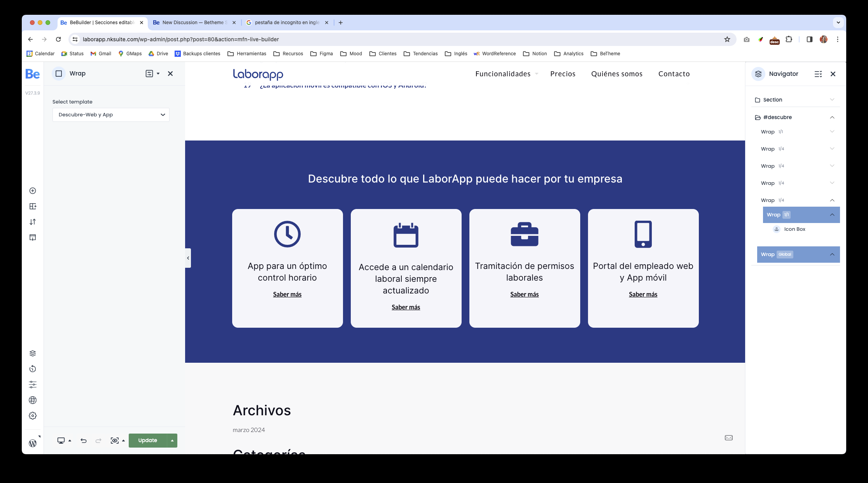Click the clock icon in first card

287,234
